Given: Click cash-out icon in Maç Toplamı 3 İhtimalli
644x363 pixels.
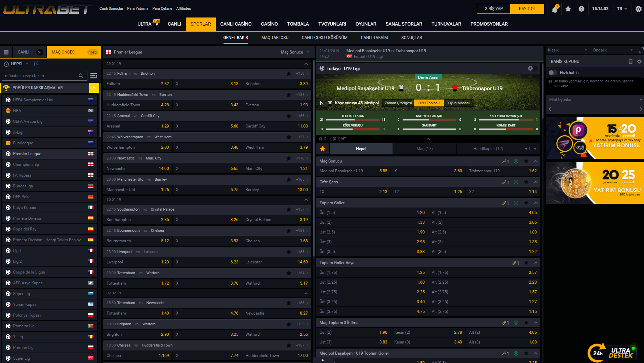Looking at the screenshot, I should point(516,323).
